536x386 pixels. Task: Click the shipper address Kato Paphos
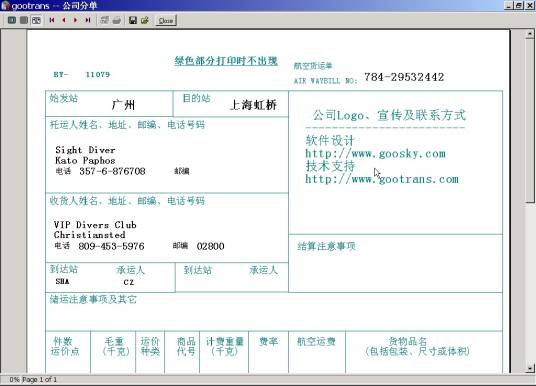tap(85, 160)
